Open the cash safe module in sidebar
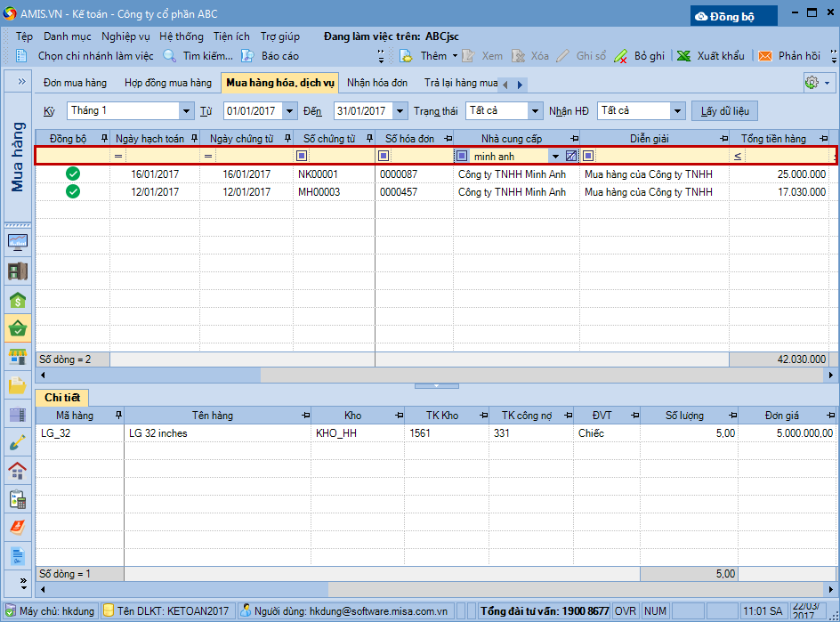 click(18, 271)
